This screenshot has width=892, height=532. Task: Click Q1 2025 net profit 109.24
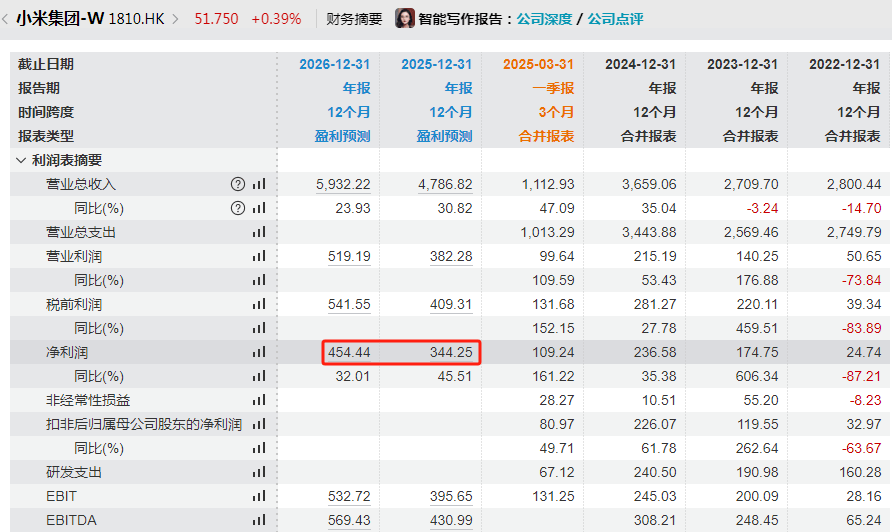coord(554,352)
